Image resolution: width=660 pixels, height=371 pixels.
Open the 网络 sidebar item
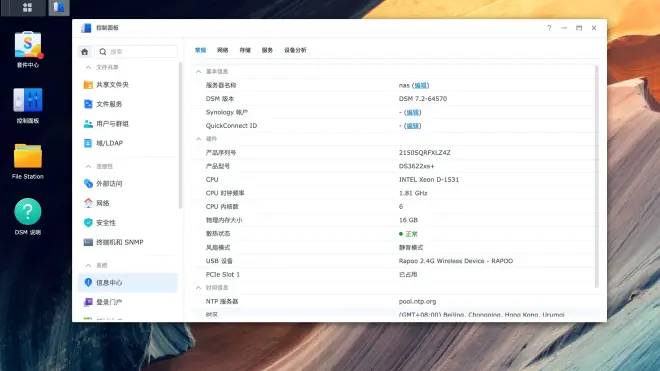(128, 203)
